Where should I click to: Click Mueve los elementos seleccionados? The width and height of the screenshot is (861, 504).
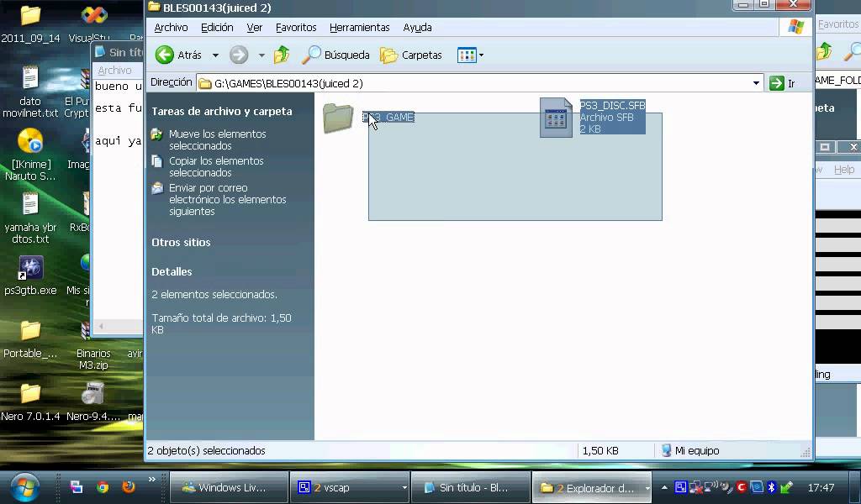pos(218,139)
